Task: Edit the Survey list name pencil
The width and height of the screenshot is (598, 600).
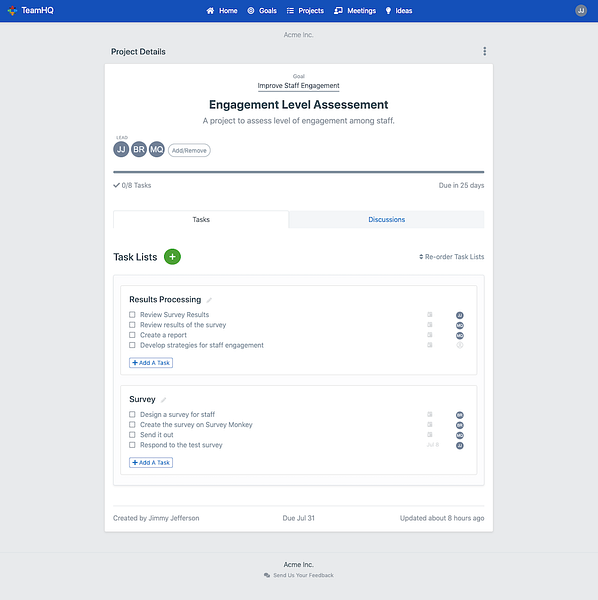Action: [164, 400]
